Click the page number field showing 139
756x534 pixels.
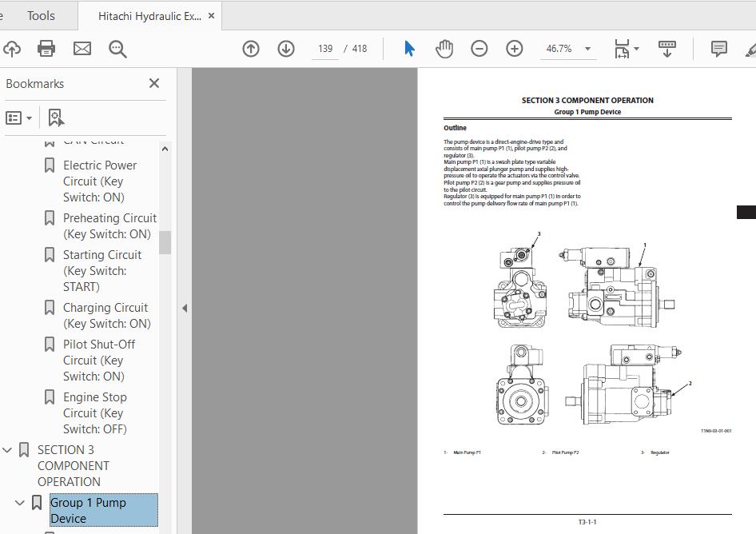[325, 49]
